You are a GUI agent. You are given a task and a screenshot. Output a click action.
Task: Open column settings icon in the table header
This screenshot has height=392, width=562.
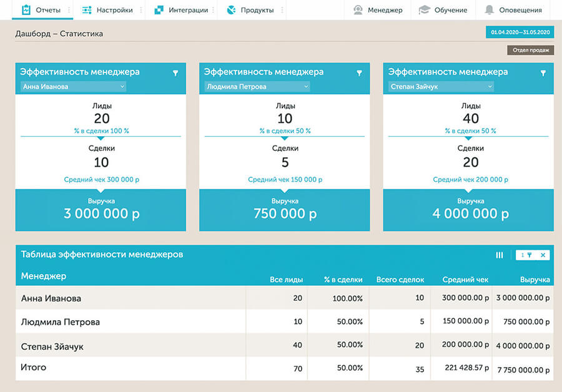tap(500, 255)
